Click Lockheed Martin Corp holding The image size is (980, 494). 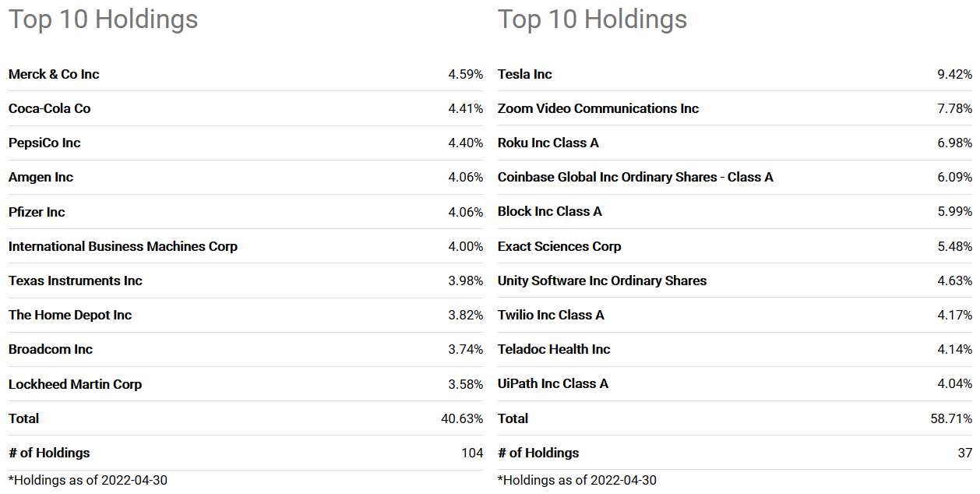point(75,384)
